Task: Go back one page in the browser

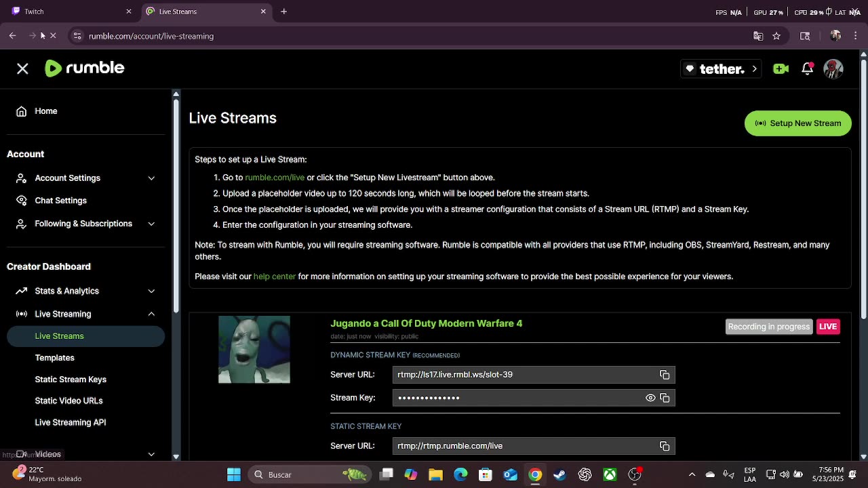Action: [12, 36]
